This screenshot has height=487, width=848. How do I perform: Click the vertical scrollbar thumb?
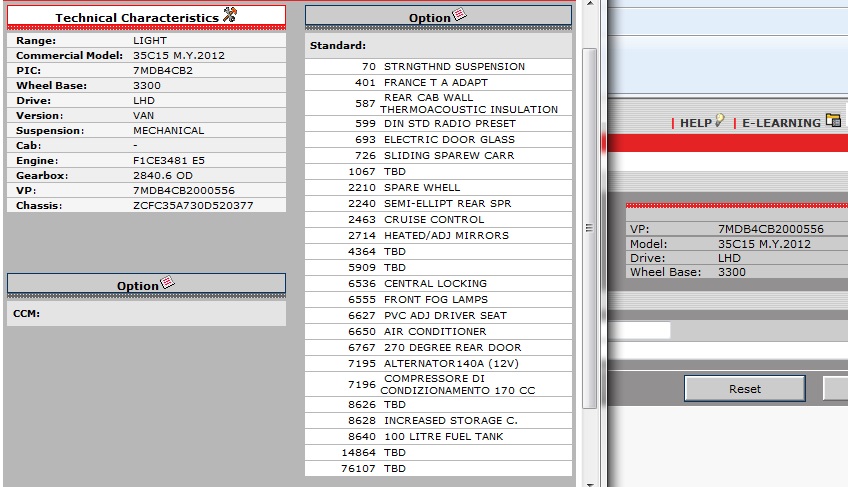(x=589, y=228)
